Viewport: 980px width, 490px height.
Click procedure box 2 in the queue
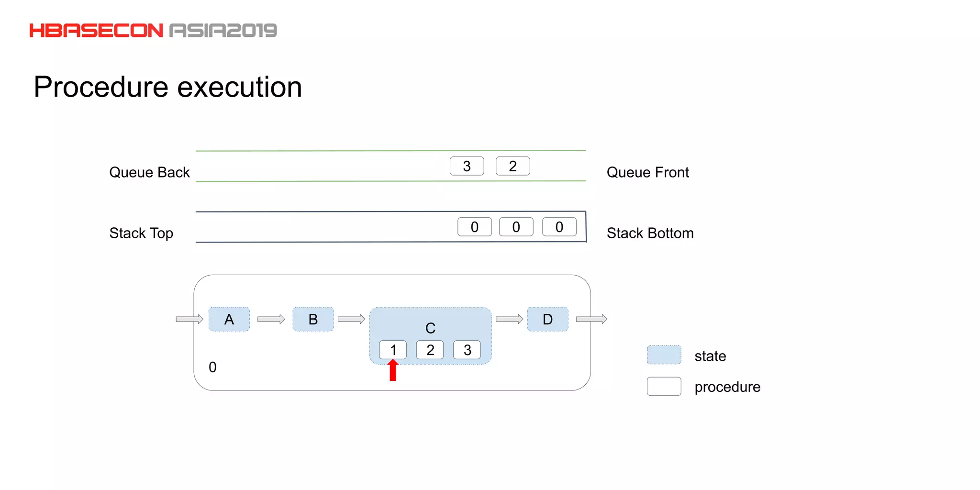(x=512, y=166)
